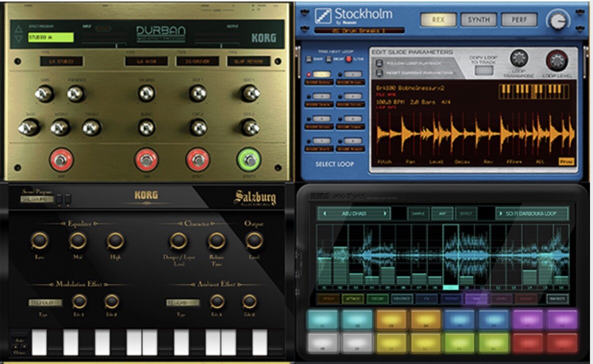The height and width of the screenshot is (364, 593).
Task: Open the SCI-FI DARBOUKA LOOP selector
Action: [x=532, y=213]
